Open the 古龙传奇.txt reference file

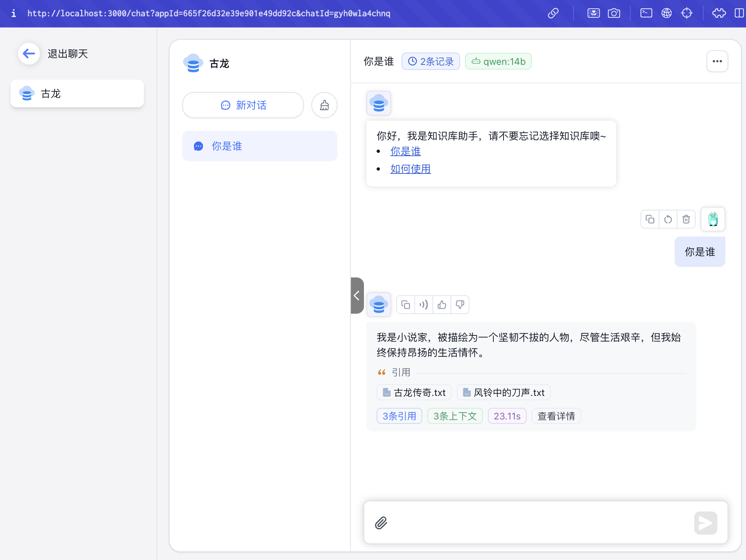click(414, 392)
